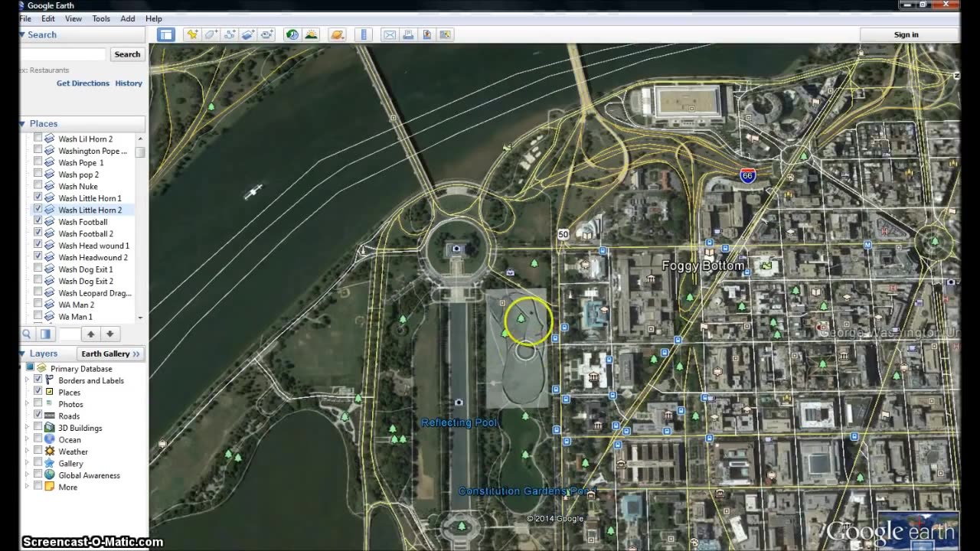The image size is (980, 551).
Task: Click the green tree icon inside yellow circle
Action: 521,318
